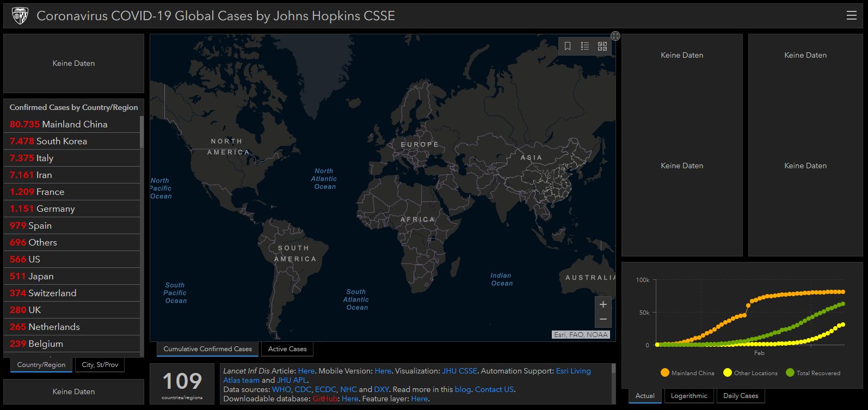This screenshot has width=868, height=410.
Task: Select Italy row with 7.375 cases
Action: (72, 158)
